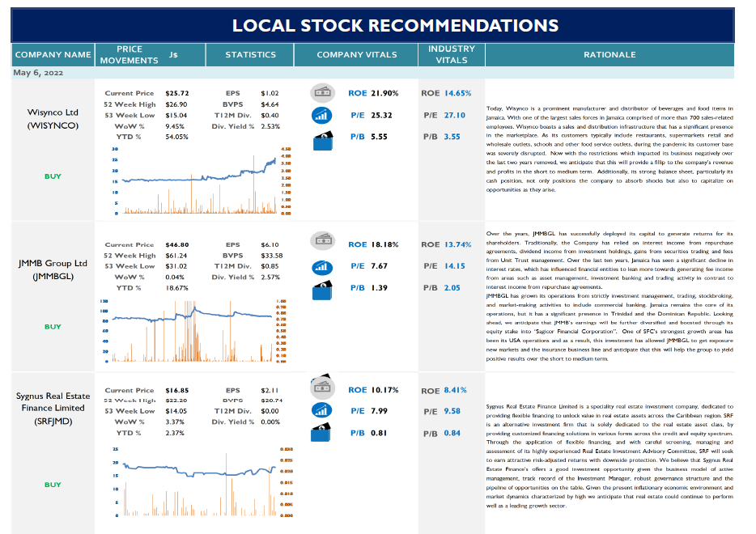Click the wallet icon beside Wisynco's P/B 5.55
The width and height of the screenshot is (756, 534).
(322, 141)
